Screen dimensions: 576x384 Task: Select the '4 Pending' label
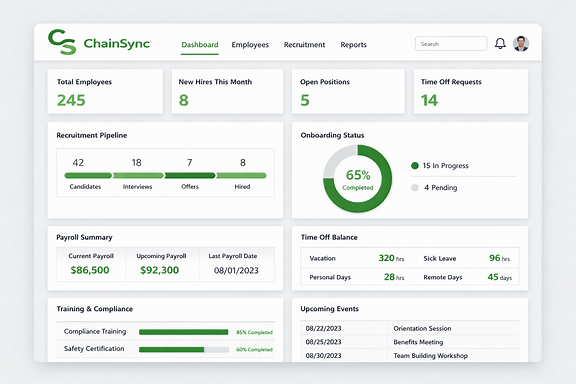pos(440,188)
